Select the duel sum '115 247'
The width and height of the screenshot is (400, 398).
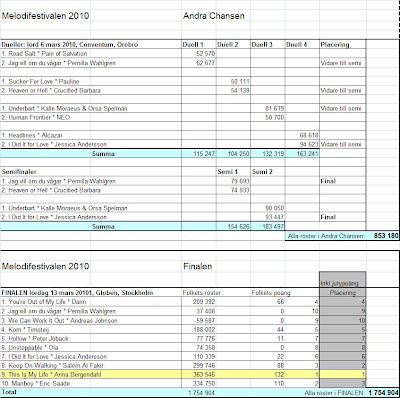(204, 154)
